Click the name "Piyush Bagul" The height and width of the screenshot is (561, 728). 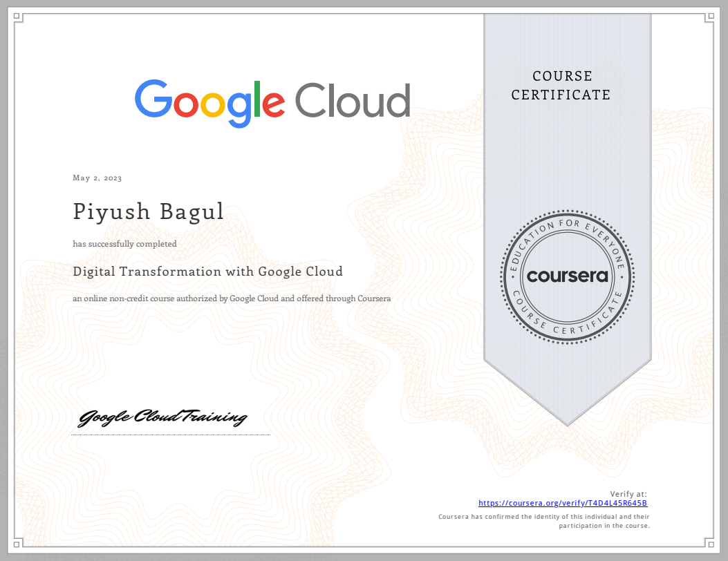tap(149, 211)
